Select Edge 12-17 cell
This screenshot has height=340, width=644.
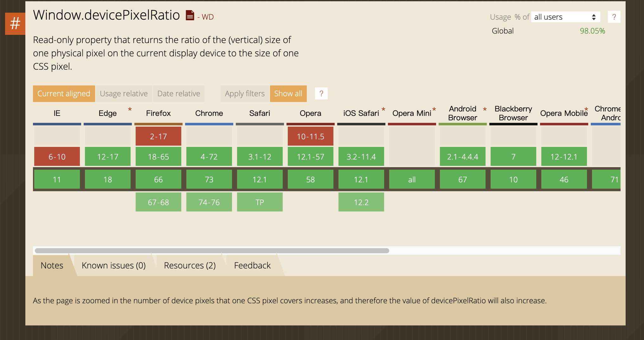point(108,156)
